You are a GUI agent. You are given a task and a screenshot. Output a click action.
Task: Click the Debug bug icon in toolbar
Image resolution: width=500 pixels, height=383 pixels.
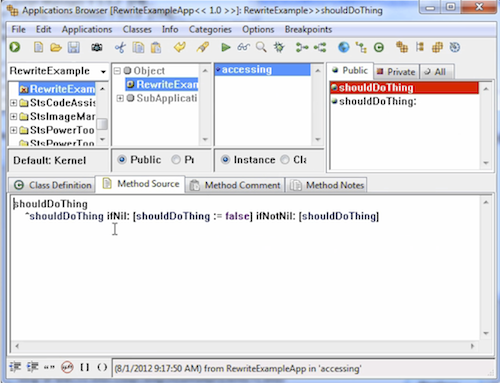pos(279,47)
